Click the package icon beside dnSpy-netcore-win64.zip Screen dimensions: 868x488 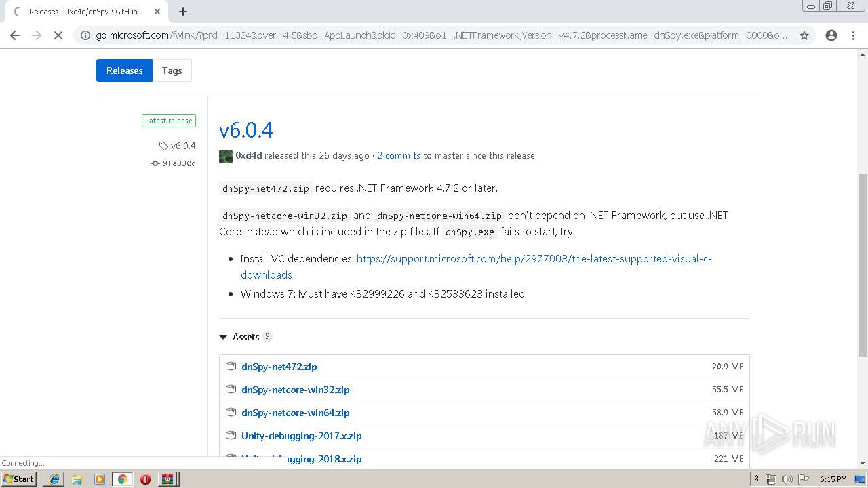231,412
